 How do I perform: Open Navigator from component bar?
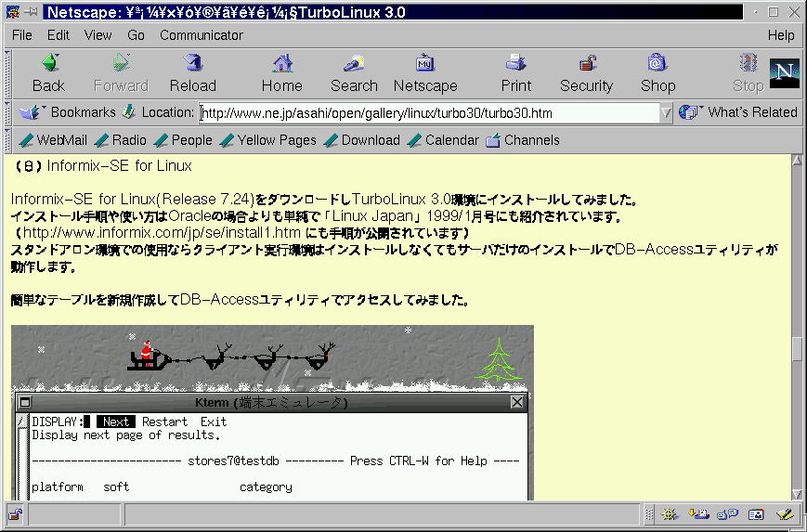(x=670, y=514)
